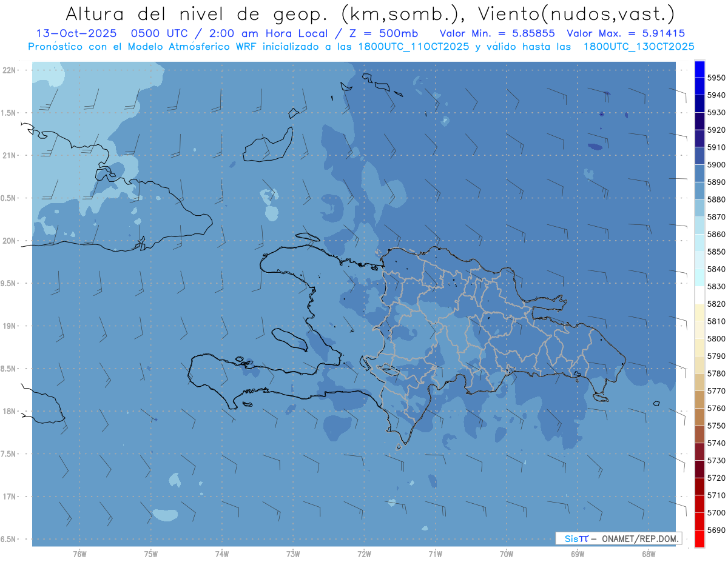Click 'Valor Min. = 5.85855' text
The width and height of the screenshot is (728, 562).
tap(497, 33)
